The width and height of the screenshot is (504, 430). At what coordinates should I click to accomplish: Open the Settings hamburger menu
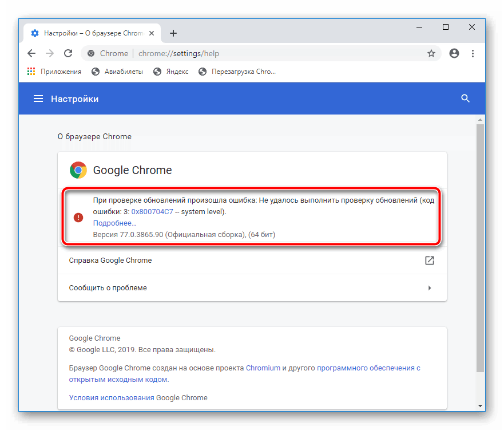pyautogui.click(x=38, y=99)
